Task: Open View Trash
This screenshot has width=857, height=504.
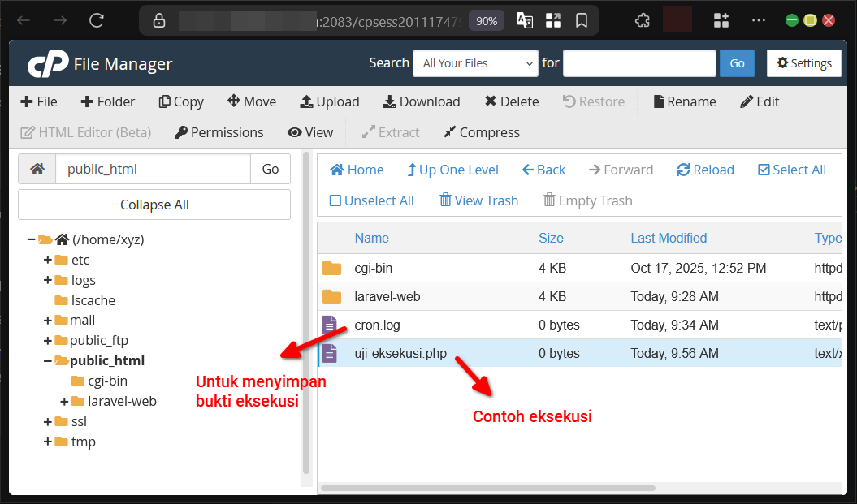Action: pyautogui.click(x=478, y=200)
